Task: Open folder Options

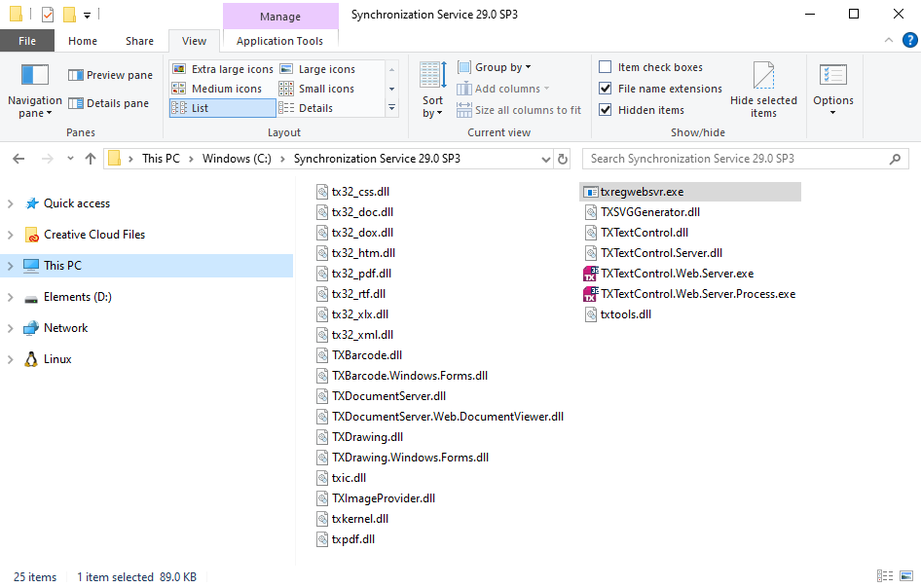Action: point(833,90)
